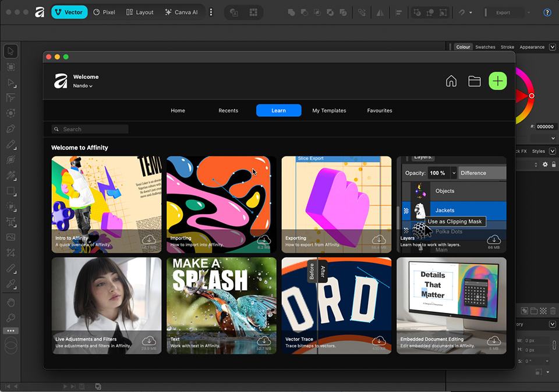Open the folder icon to browse files
Viewport: 559px width, 392px height.
[x=474, y=81]
